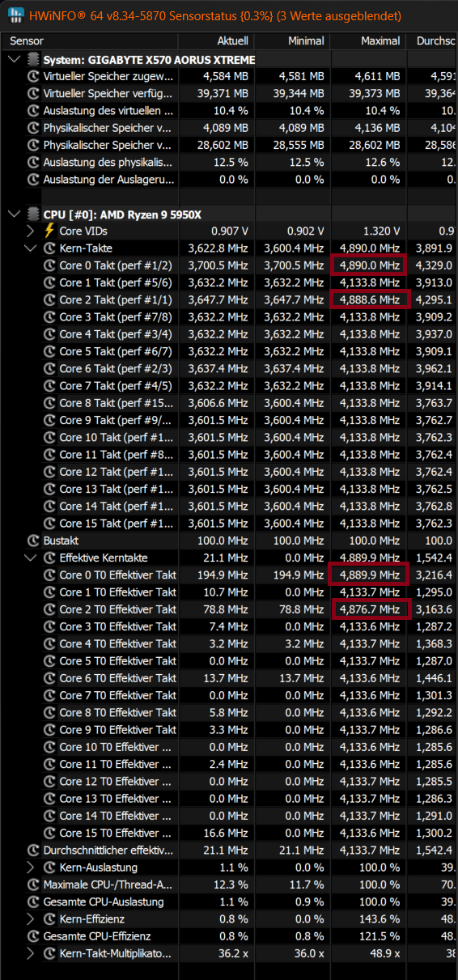The image size is (458, 980).
Task: Click the clock icon of Core 15 Takt
Action: [x=49, y=524]
